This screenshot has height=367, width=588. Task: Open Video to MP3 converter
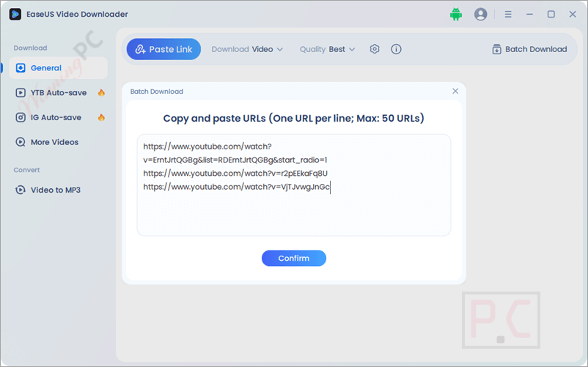(58, 190)
